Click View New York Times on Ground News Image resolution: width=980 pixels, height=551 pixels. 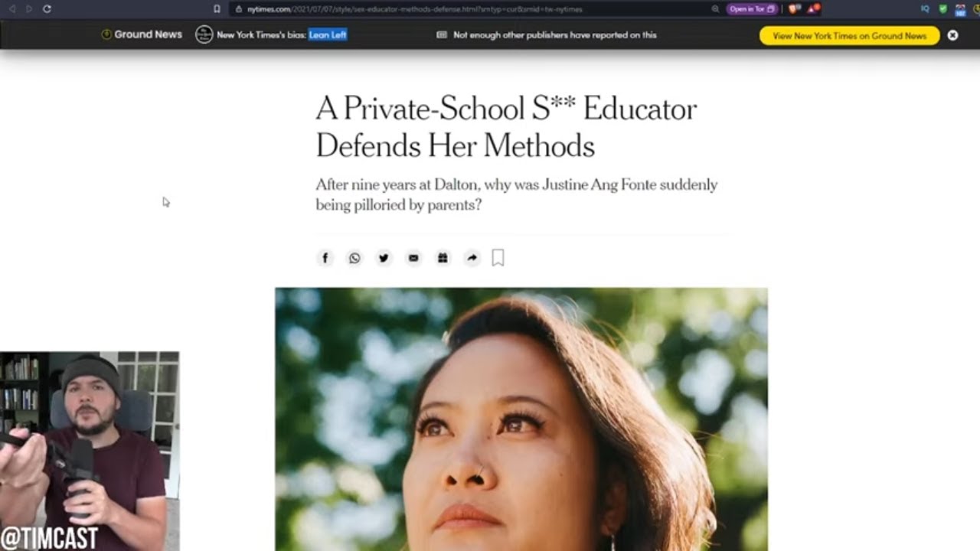tap(849, 35)
